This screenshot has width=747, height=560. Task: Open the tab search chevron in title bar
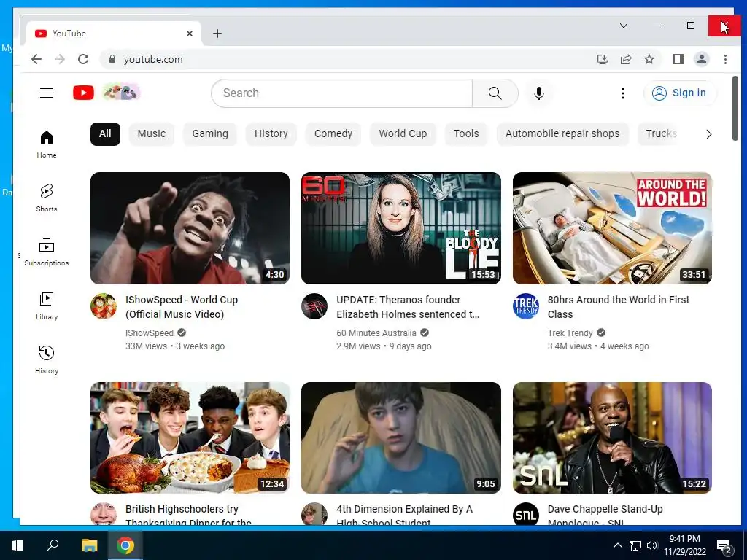tap(624, 26)
